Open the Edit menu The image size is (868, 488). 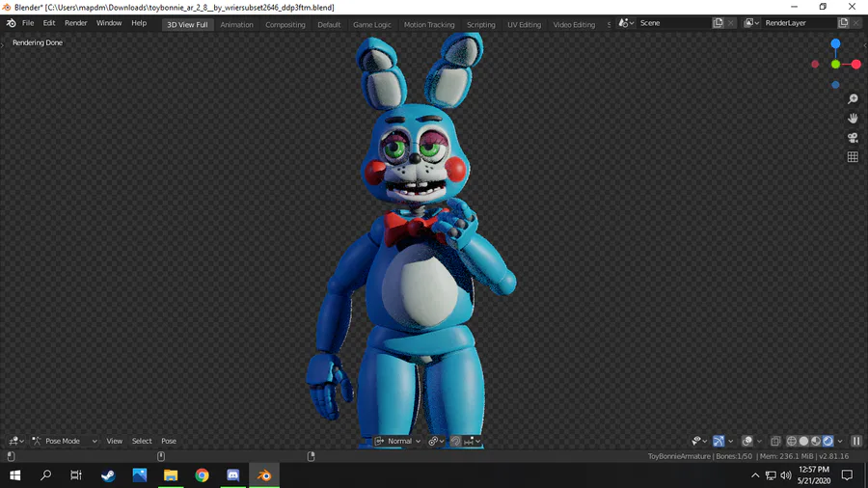tap(49, 23)
